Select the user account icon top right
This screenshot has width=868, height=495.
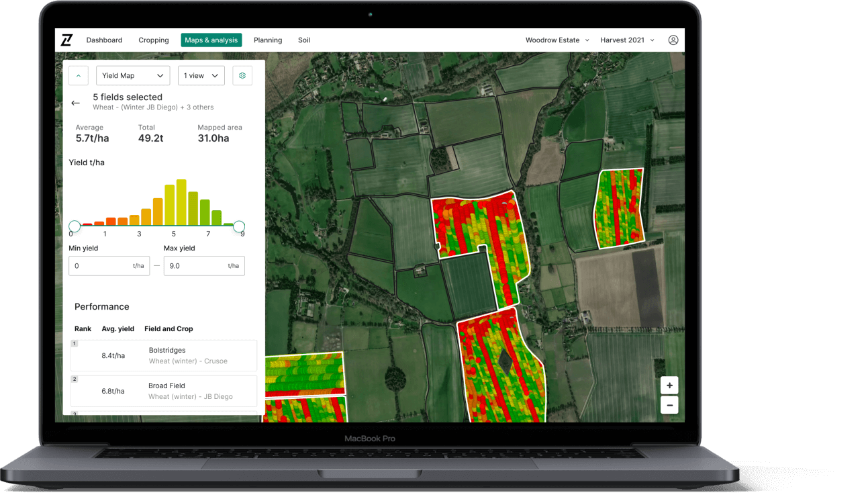(x=673, y=40)
